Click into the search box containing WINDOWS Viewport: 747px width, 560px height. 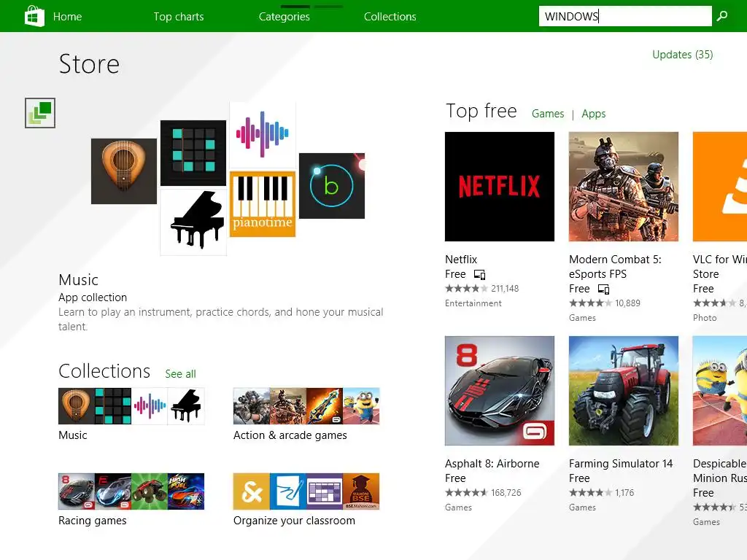625,16
